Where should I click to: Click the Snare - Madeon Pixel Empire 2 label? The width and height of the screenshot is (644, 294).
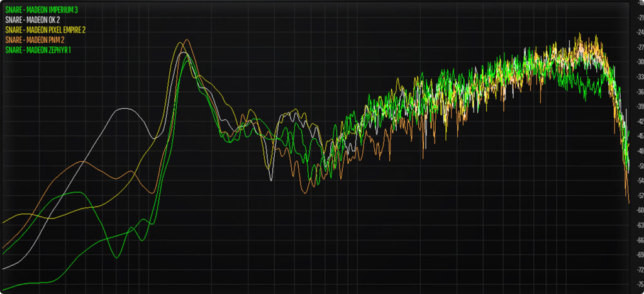click(45, 30)
